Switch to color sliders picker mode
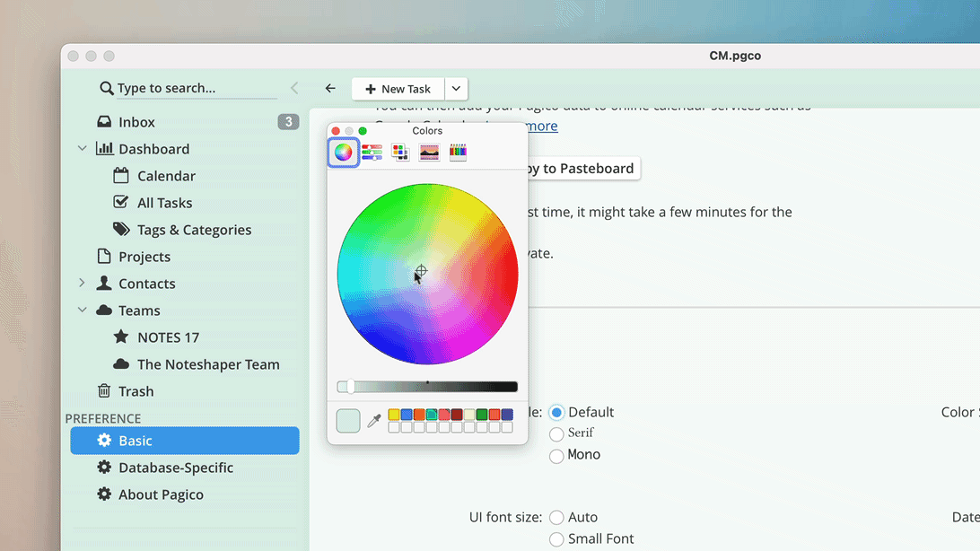Screen dimensions: 980x551 coord(372,152)
